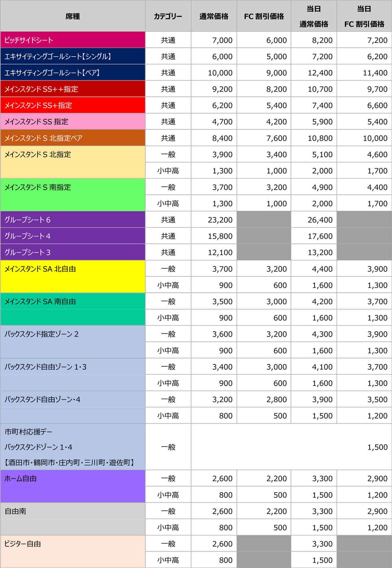Click the ビジター自由 seat type cell
The height and width of the screenshot is (568, 392).
click(73, 551)
